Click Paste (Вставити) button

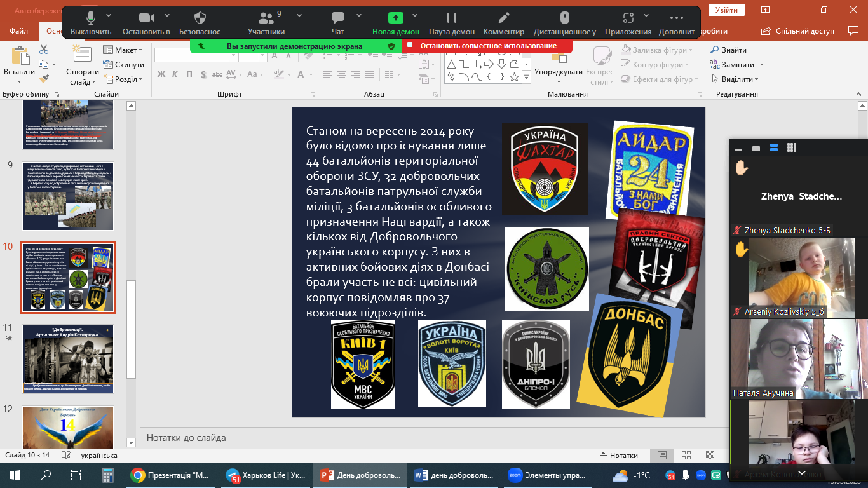click(x=19, y=63)
